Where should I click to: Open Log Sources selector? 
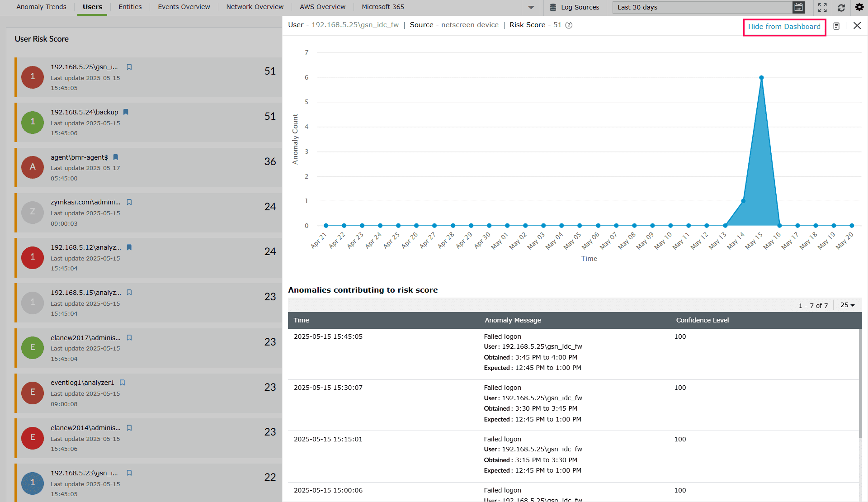point(576,7)
